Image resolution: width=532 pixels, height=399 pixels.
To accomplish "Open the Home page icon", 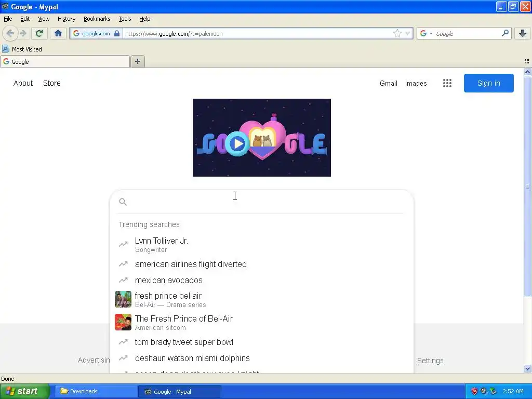I will pyautogui.click(x=58, y=33).
